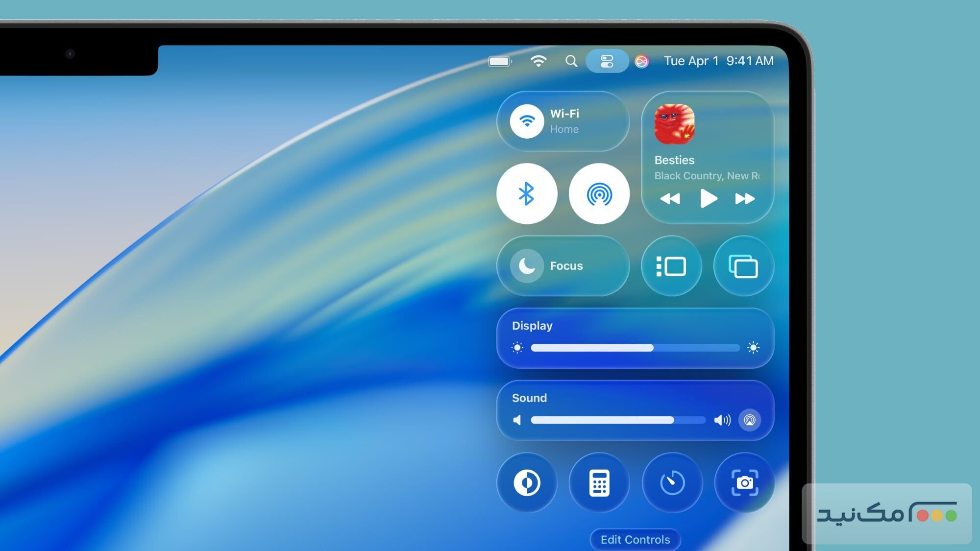Click Screenshot capture icon
Image resolution: width=980 pixels, height=551 pixels.
(744, 483)
